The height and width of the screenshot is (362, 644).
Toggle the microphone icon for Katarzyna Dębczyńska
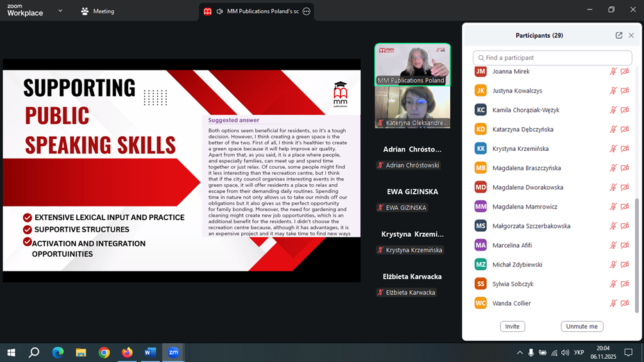pyautogui.click(x=613, y=130)
